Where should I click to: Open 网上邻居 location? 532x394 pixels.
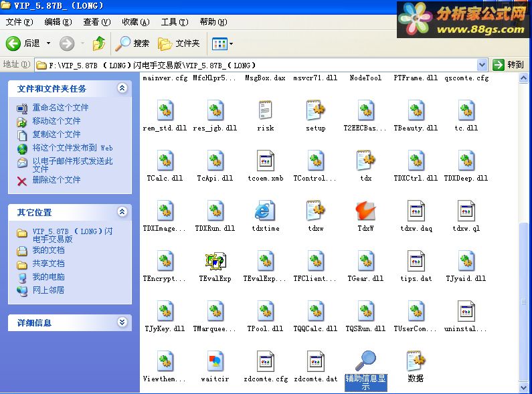[x=48, y=290]
